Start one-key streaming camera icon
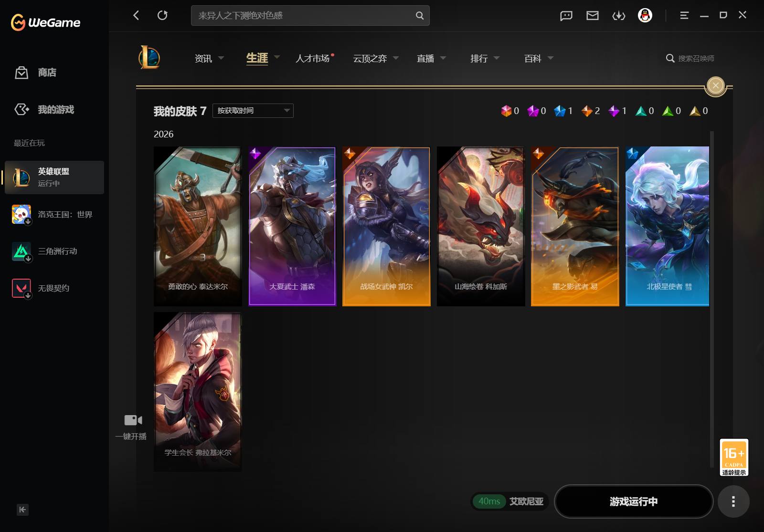 [x=133, y=420]
